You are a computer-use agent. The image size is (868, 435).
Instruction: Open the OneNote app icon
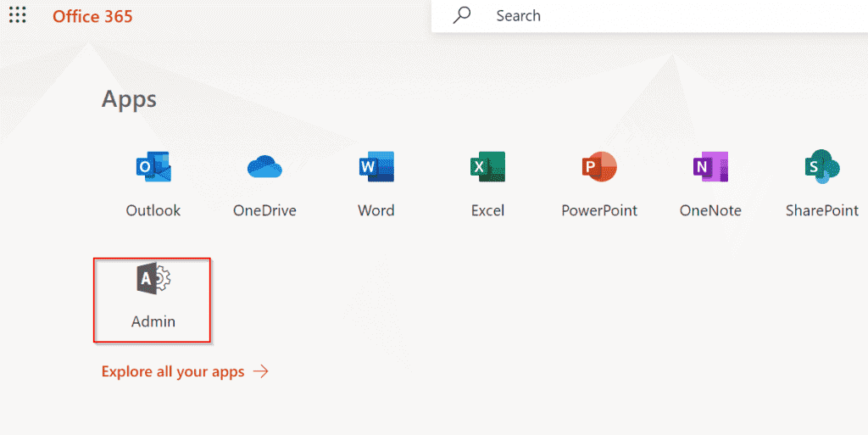coord(710,166)
